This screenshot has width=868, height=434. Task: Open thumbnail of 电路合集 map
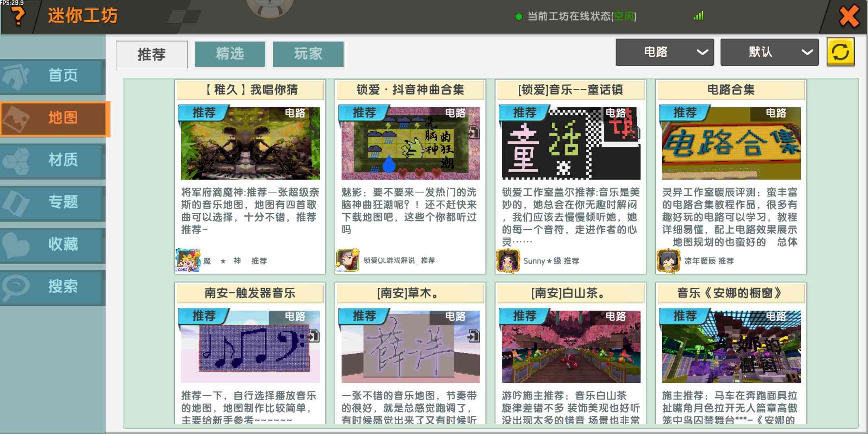[731, 143]
